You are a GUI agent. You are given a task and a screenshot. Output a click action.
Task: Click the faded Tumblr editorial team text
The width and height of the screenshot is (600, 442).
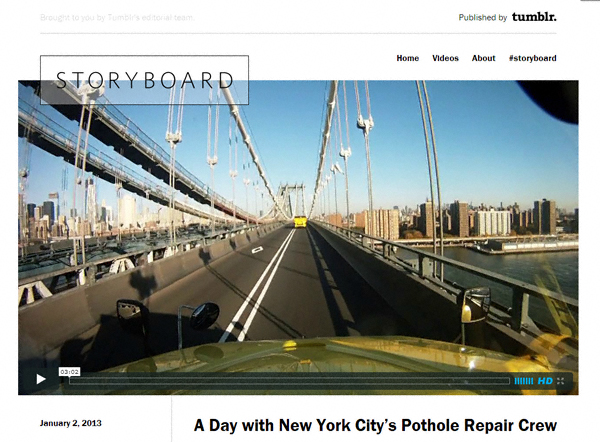[x=117, y=18]
